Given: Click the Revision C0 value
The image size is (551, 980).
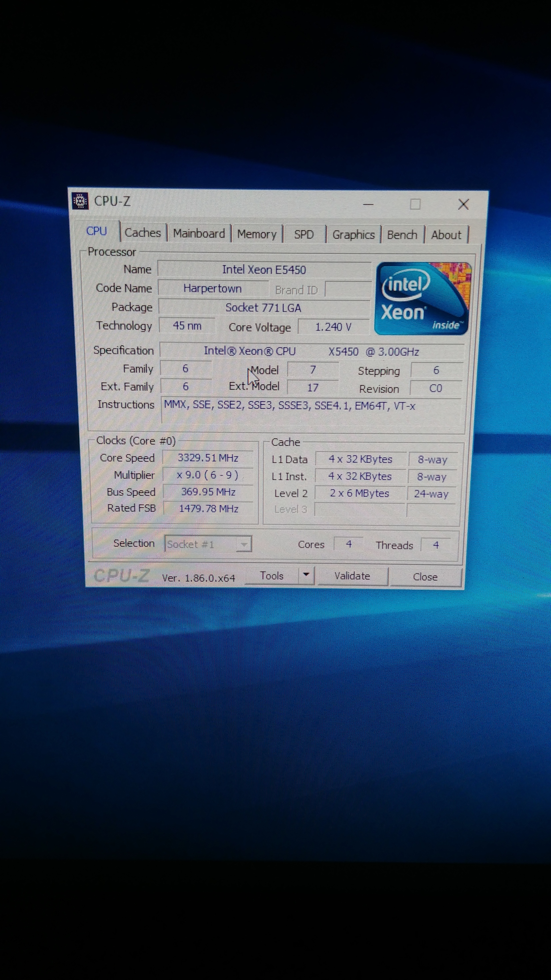Looking at the screenshot, I should point(436,389).
